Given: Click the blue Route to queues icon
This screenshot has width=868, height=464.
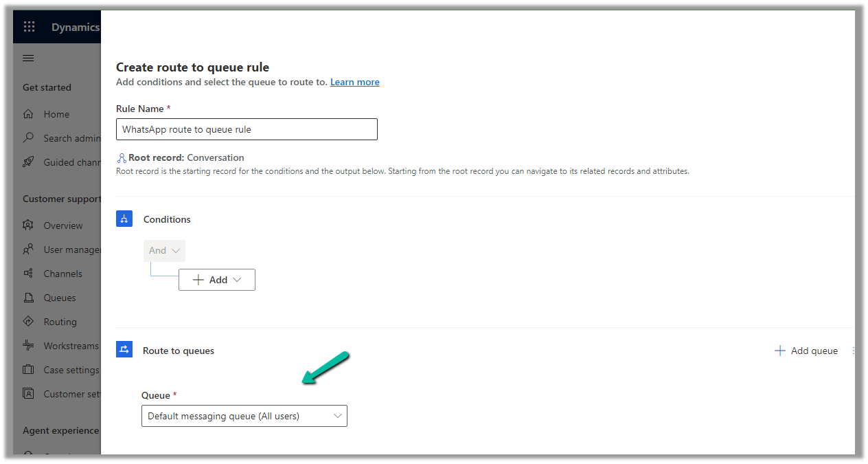Looking at the screenshot, I should [x=124, y=350].
